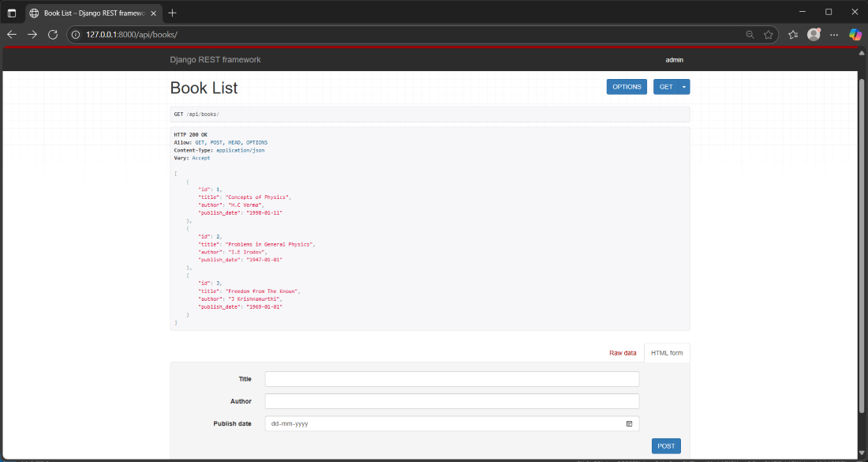This screenshot has height=462, width=868.
Task: Go back to the previous page
Action: tap(12, 34)
